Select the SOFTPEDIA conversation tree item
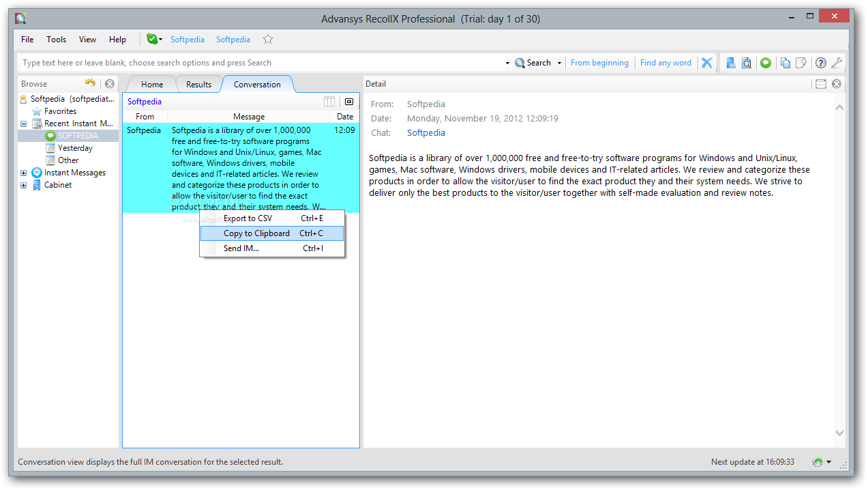This screenshot has width=868, height=490. pos(78,136)
